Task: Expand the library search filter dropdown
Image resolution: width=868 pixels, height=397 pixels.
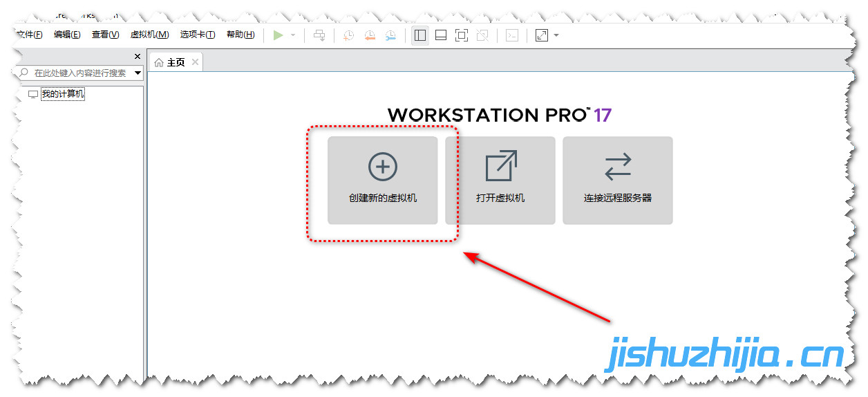Action: point(138,73)
